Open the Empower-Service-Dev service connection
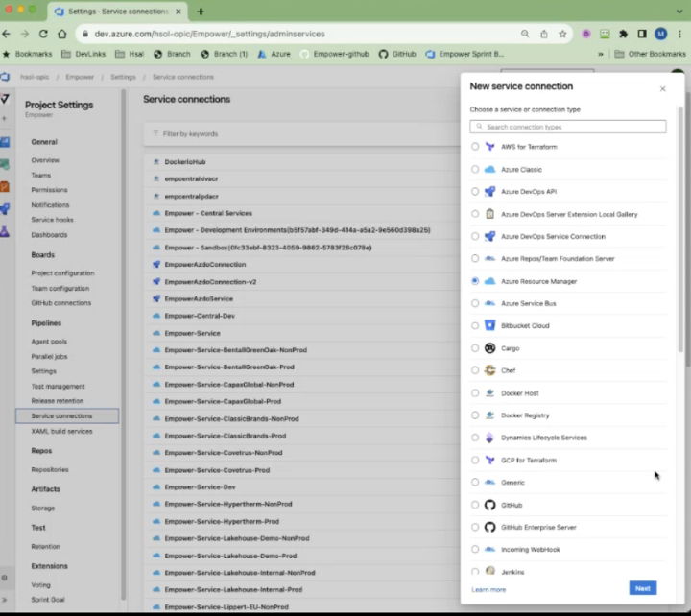Screen dimensions: 691x616 [200, 486]
